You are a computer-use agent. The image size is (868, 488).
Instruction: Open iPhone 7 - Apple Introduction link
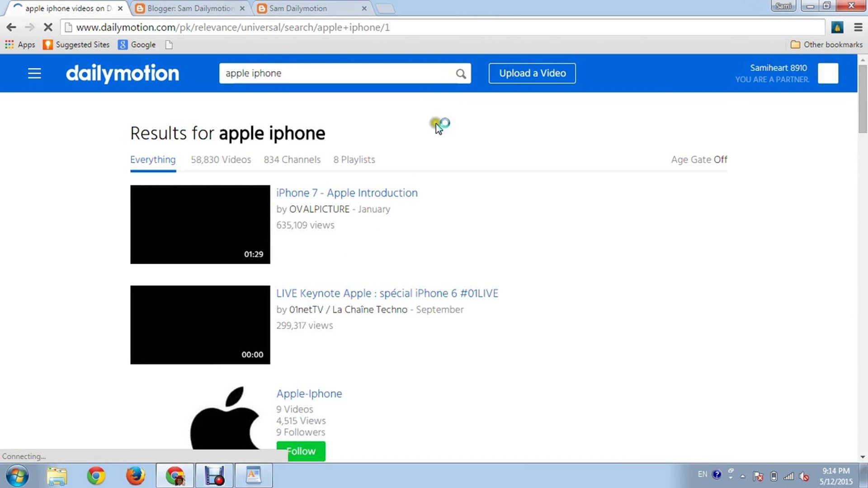[x=347, y=193]
